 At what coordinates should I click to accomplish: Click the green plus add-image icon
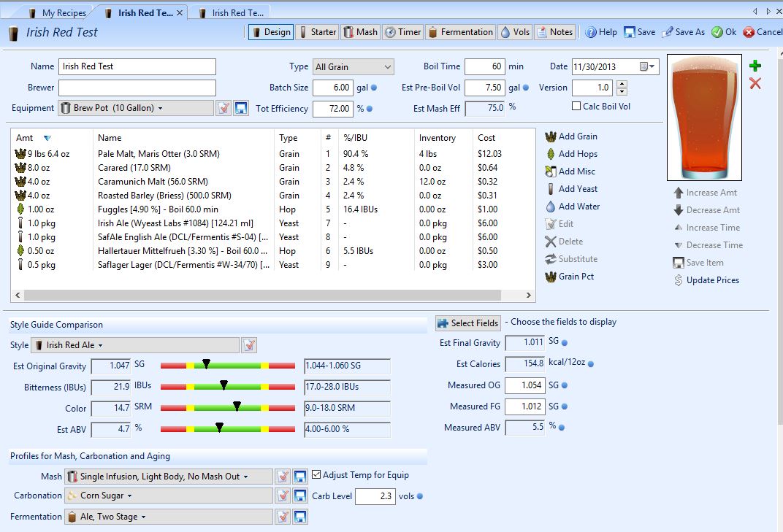755,66
